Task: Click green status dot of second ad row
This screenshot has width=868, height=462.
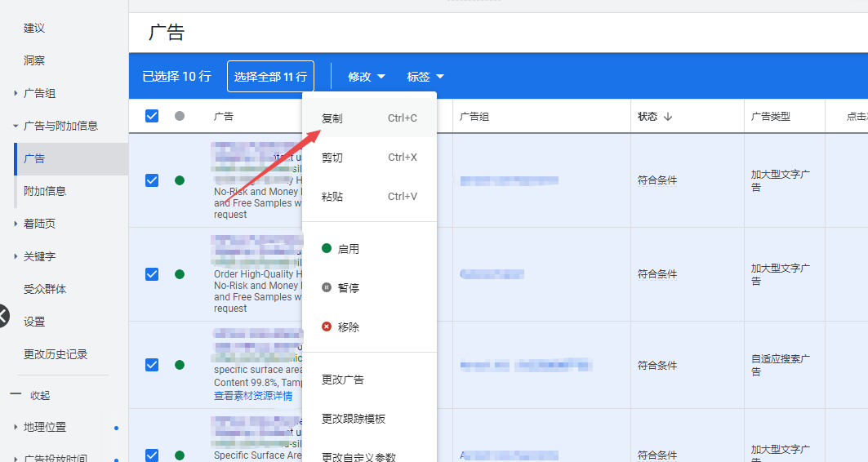Action: click(x=180, y=274)
